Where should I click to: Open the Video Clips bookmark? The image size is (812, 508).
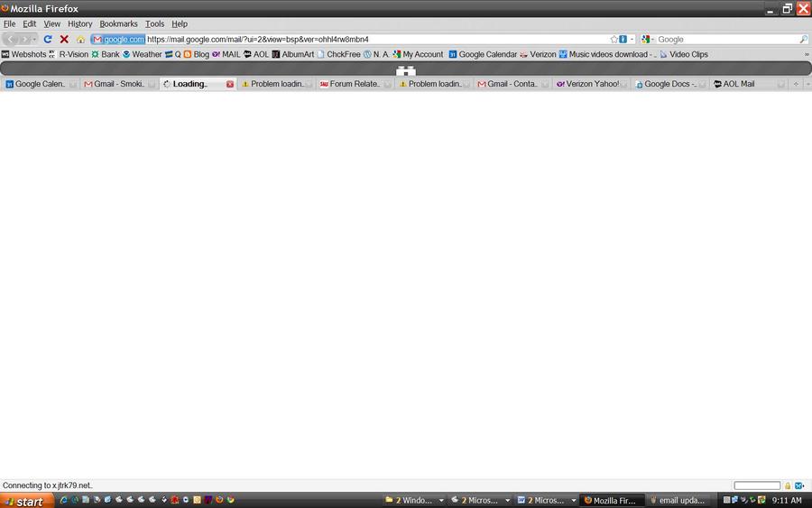pyautogui.click(x=684, y=54)
